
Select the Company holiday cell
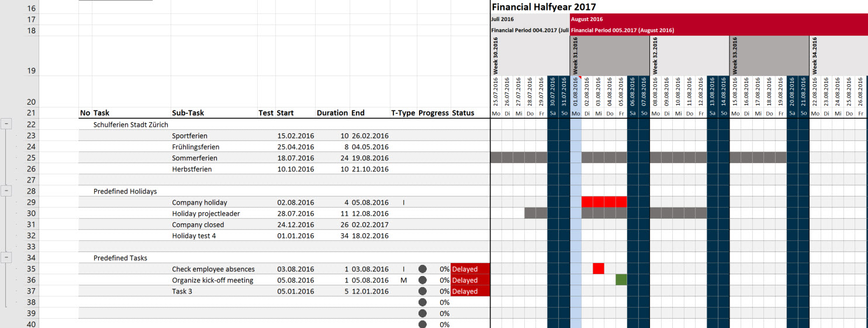(199, 202)
